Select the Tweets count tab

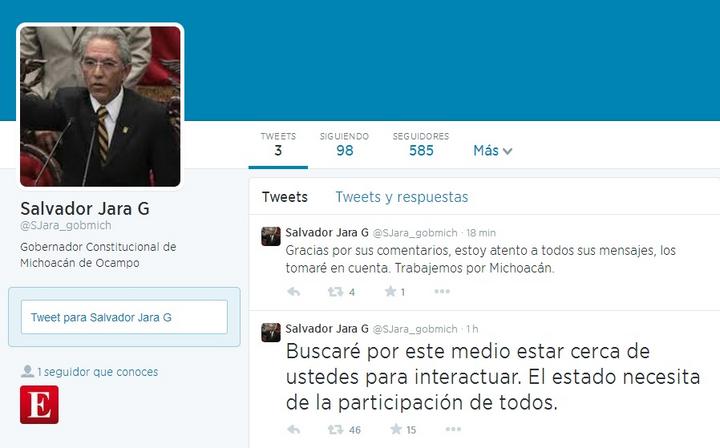[x=278, y=145]
